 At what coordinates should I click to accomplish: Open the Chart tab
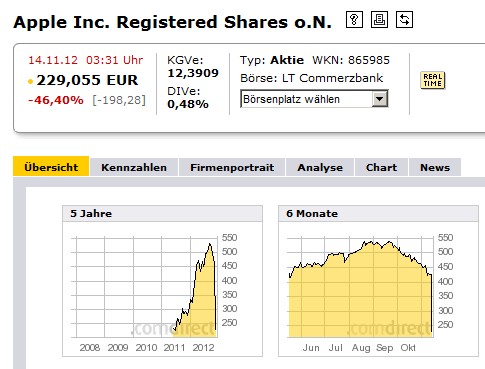click(x=381, y=167)
